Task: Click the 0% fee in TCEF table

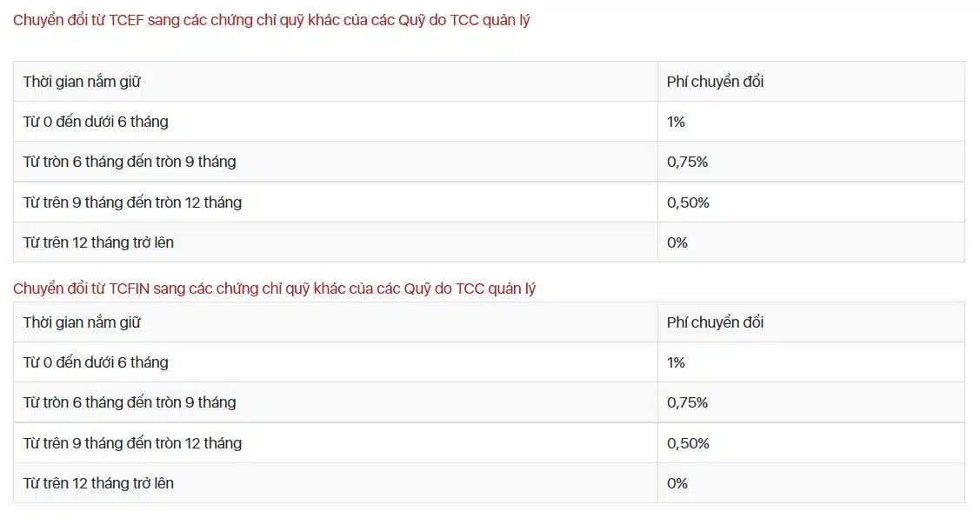Action: click(x=677, y=242)
